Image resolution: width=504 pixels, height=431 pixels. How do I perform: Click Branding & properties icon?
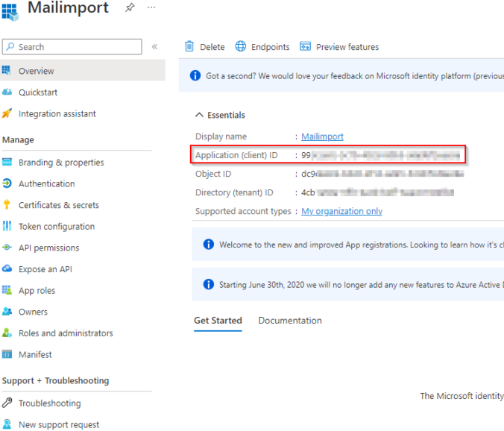[x=7, y=162]
